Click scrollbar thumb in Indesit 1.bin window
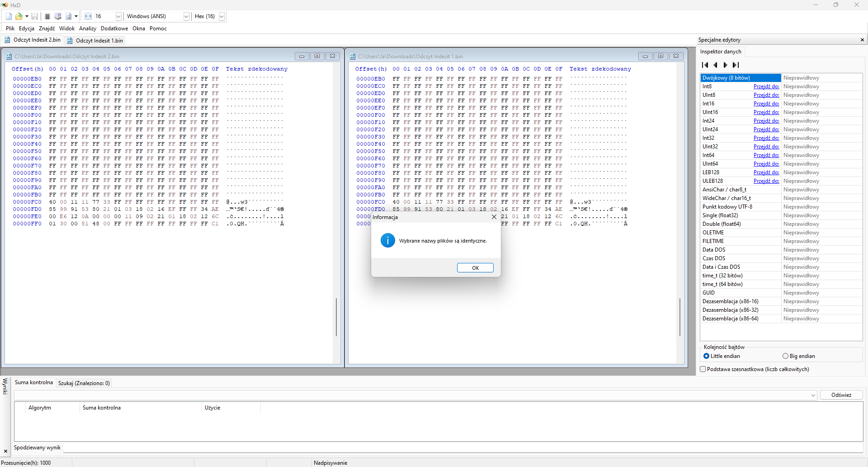The height and width of the screenshot is (467, 868). point(680,317)
